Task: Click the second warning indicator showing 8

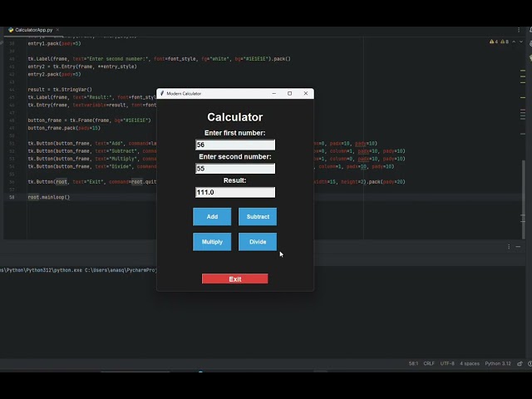Action: [x=505, y=42]
